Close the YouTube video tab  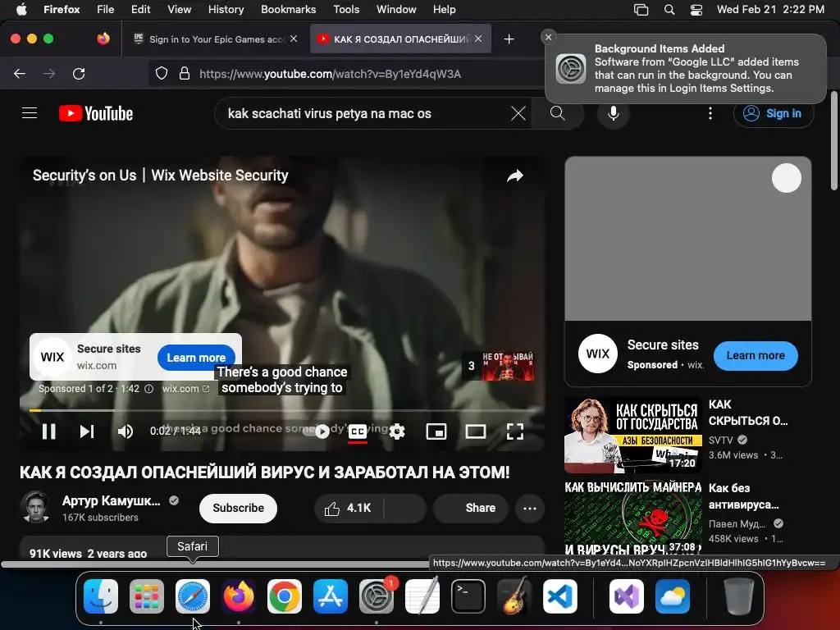tap(478, 39)
